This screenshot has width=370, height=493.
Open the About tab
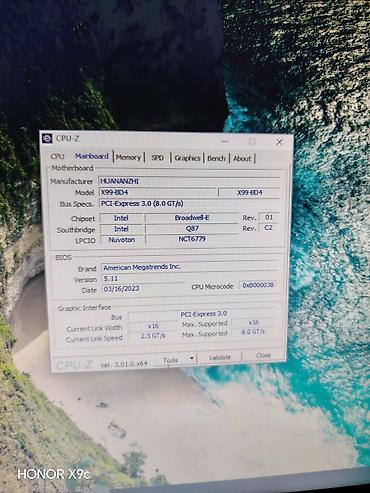tap(242, 159)
